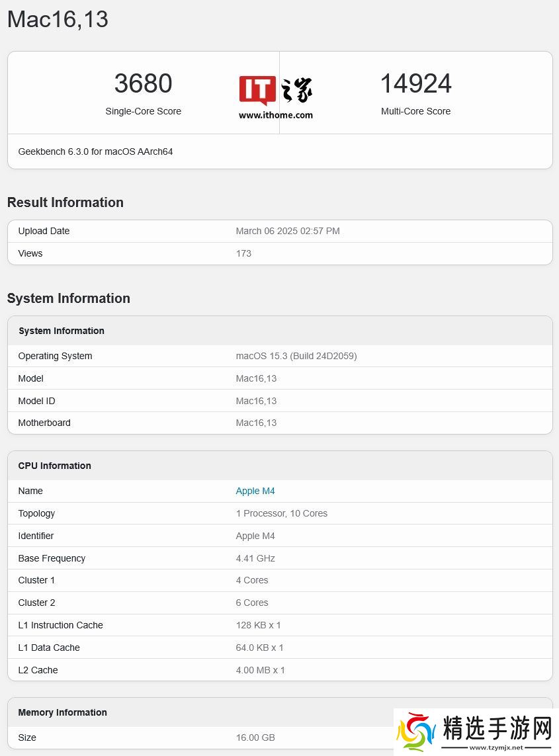Click the CPU Information table header
This screenshot has height=756, width=559.
click(x=54, y=466)
